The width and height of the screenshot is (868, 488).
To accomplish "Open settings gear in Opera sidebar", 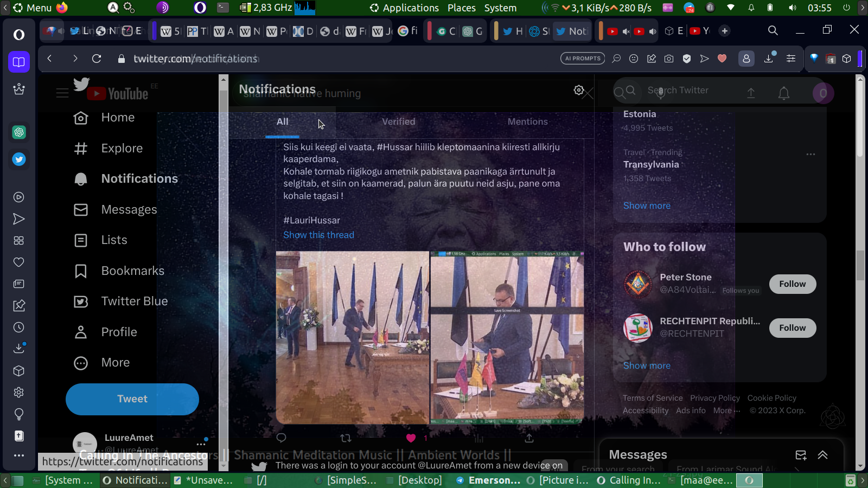I will click(19, 393).
